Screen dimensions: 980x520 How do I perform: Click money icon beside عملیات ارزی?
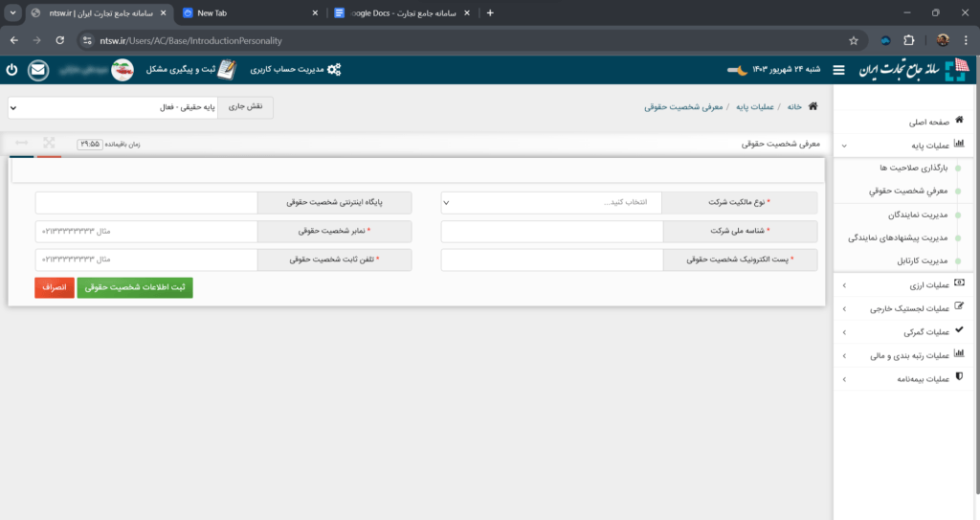point(959,283)
